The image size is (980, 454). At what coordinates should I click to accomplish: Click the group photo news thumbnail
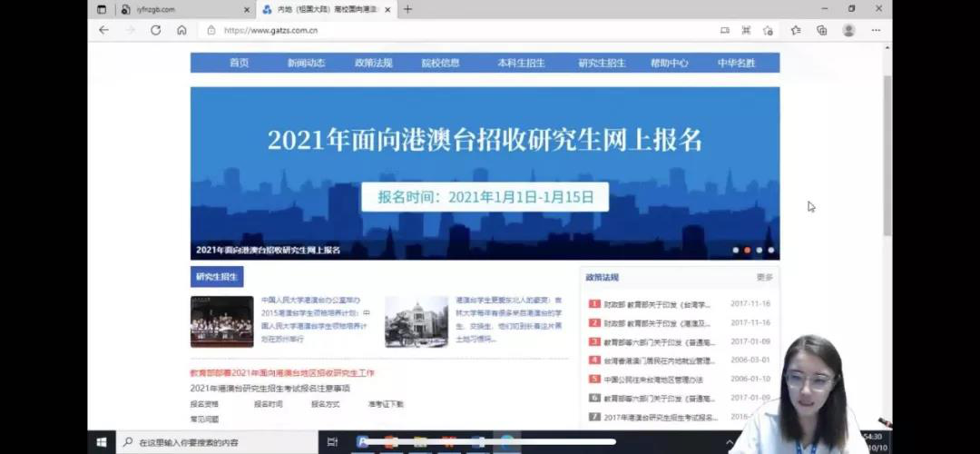point(221,321)
